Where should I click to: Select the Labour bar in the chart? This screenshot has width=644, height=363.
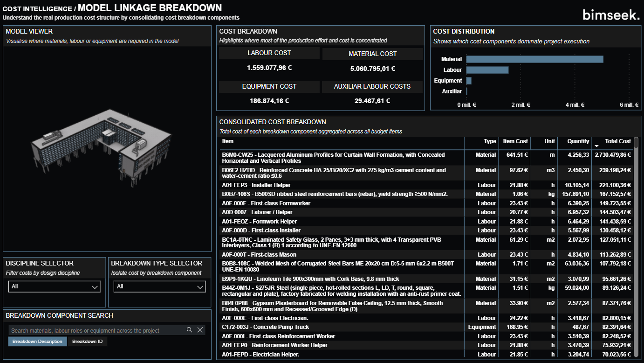click(x=487, y=70)
